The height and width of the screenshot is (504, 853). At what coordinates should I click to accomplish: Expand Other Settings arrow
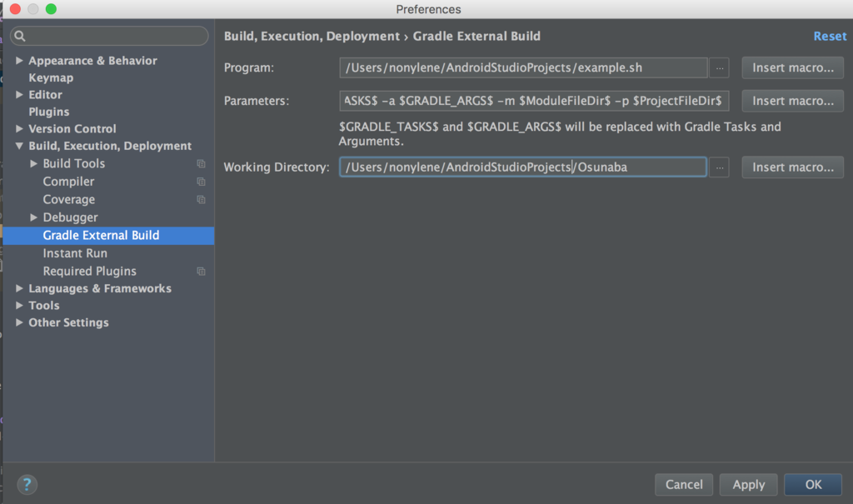pyautogui.click(x=19, y=322)
